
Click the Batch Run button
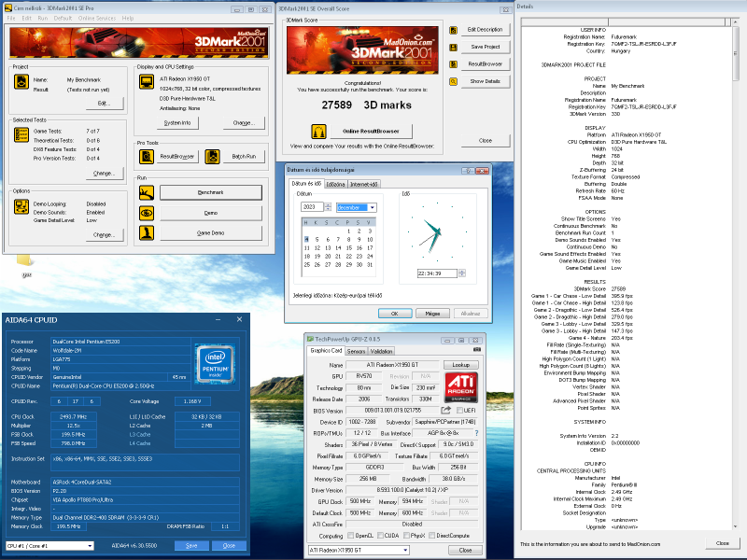click(x=244, y=156)
